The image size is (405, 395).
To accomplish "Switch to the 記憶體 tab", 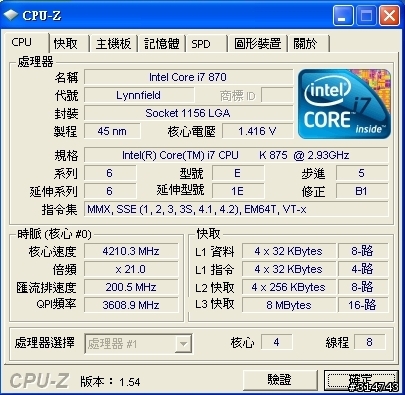I will pos(162,44).
